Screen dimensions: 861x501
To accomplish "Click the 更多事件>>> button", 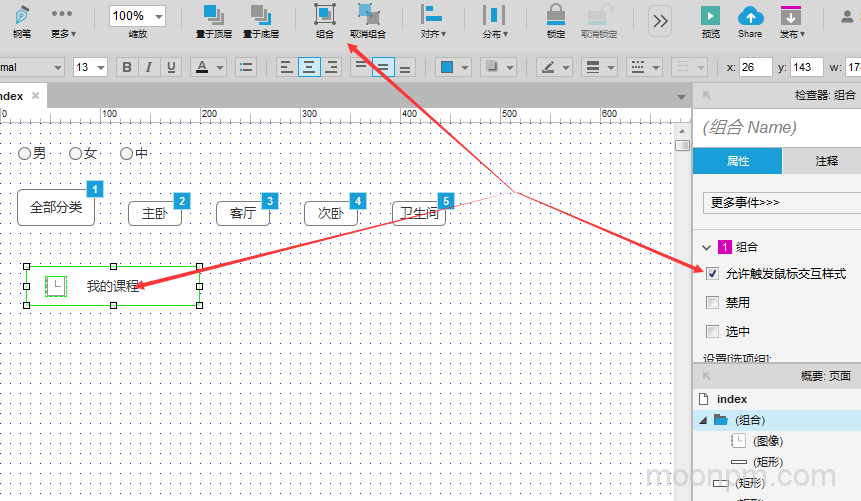I will click(x=782, y=202).
